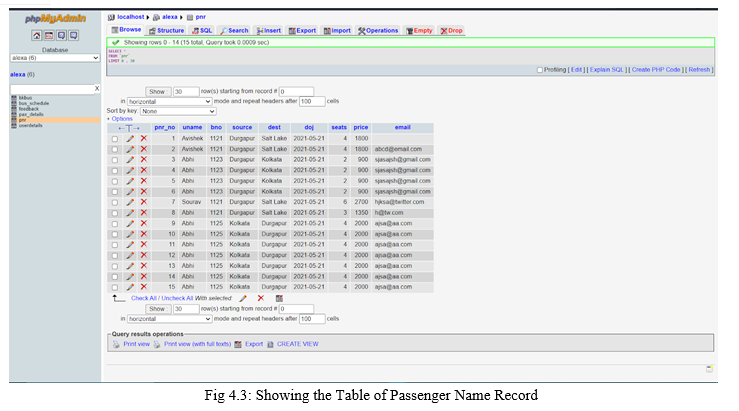Click the Print view link
This screenshot has height=411, width=739.
[x=136, y=344]
